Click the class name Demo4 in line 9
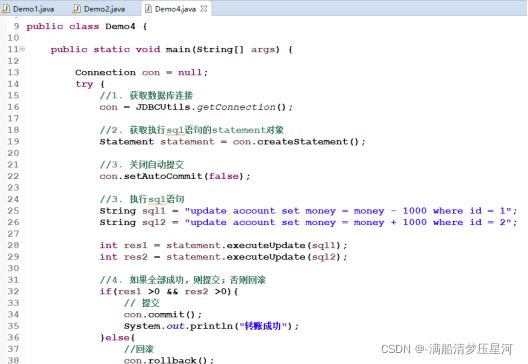The height and width of the screenshot is (364, 528). [120, 26]
